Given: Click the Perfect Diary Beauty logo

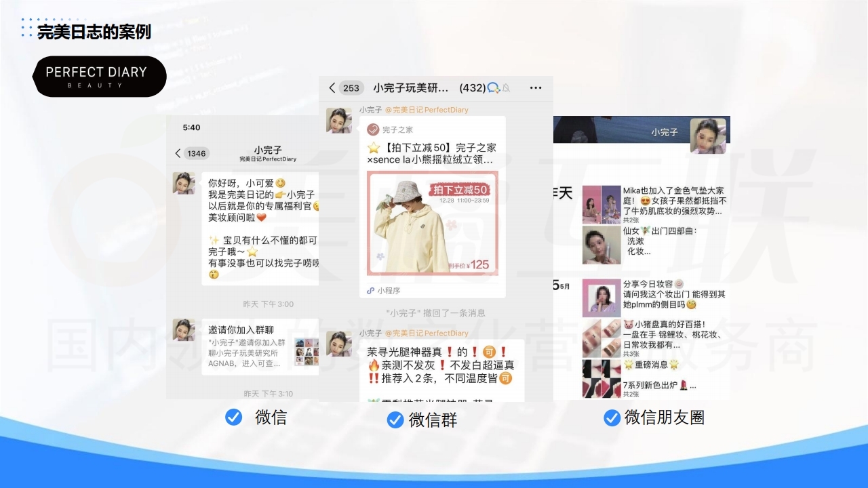Looking at the screenshot, I should point(100,76).
